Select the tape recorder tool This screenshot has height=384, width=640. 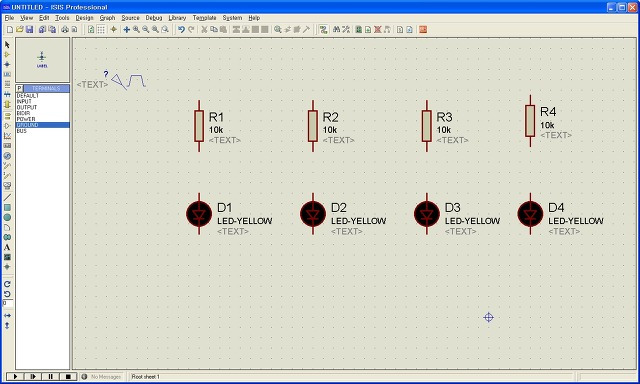pos(7,146)
